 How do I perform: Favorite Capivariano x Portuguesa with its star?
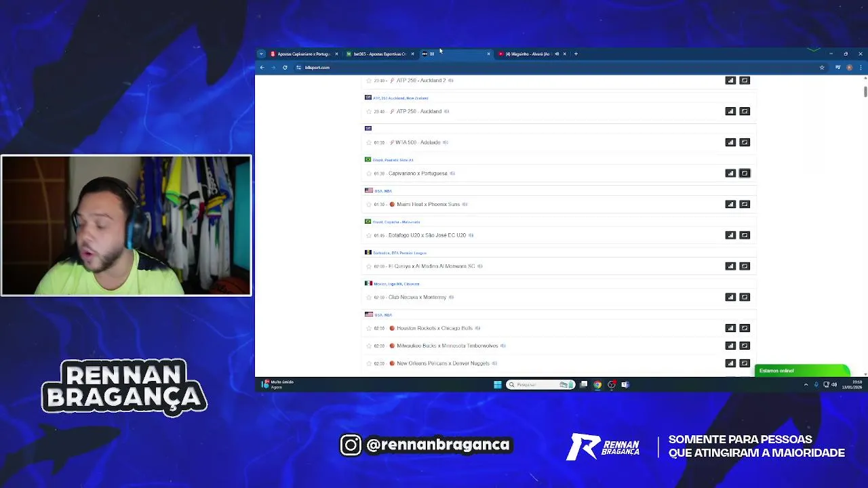pos(369,174)
